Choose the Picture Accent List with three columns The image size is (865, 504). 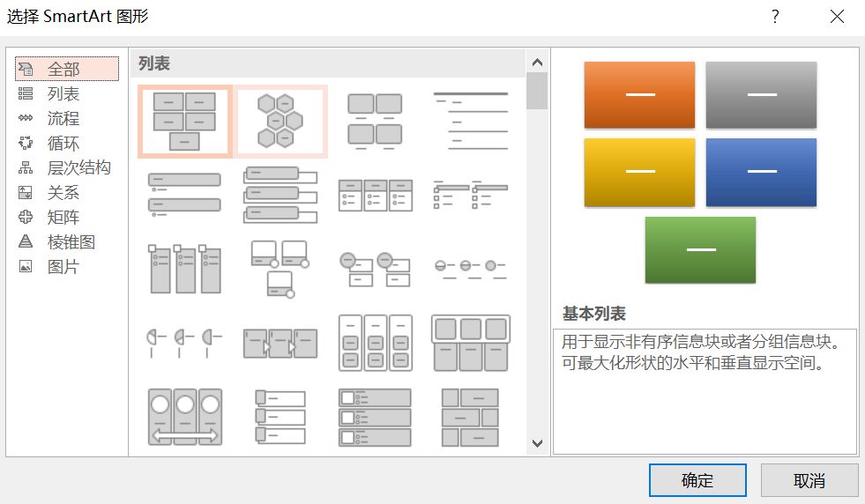[x=185, y=269]
